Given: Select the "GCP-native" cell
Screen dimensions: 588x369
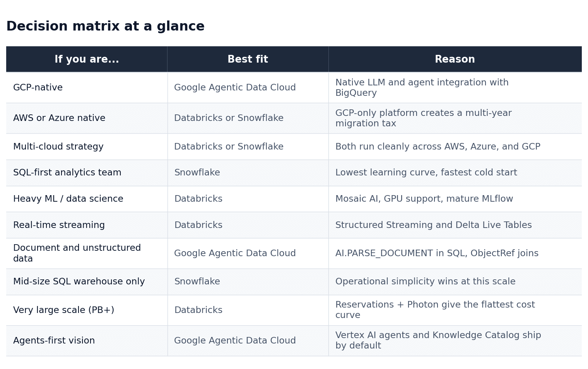Looking at the screenshot, I should [x=87, y=88].
